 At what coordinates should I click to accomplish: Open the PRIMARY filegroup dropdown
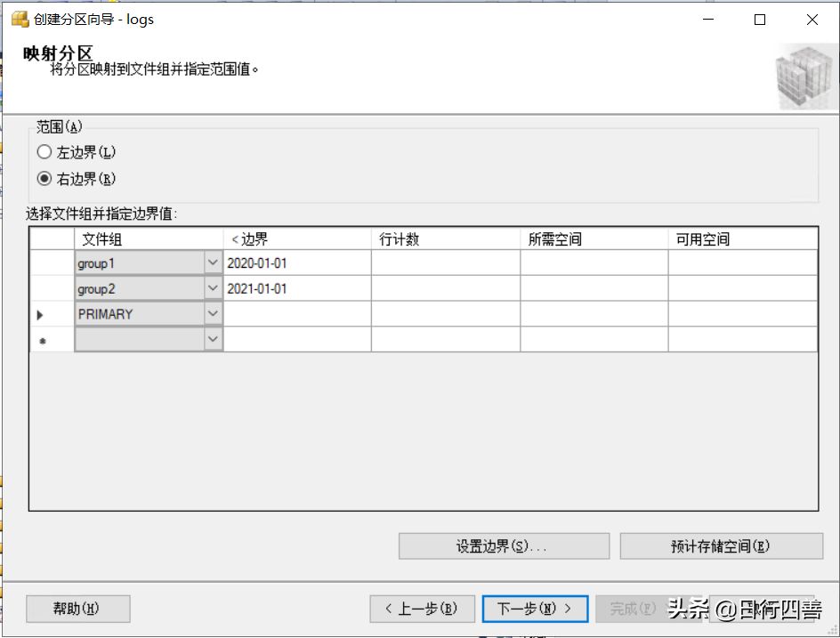(x=213, y=314)
